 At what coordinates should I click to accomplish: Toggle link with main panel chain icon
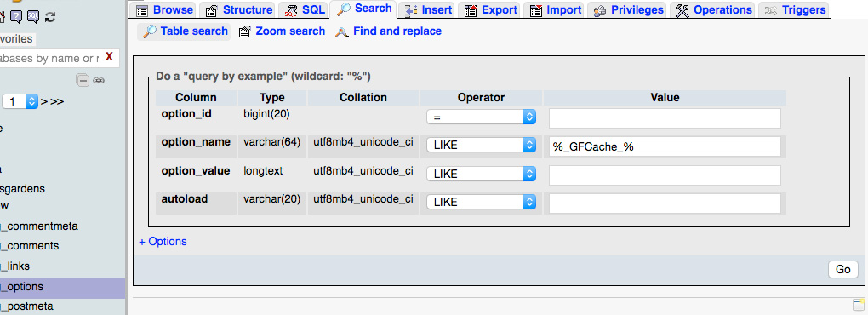pyautogui.click(x=99, y=81)
